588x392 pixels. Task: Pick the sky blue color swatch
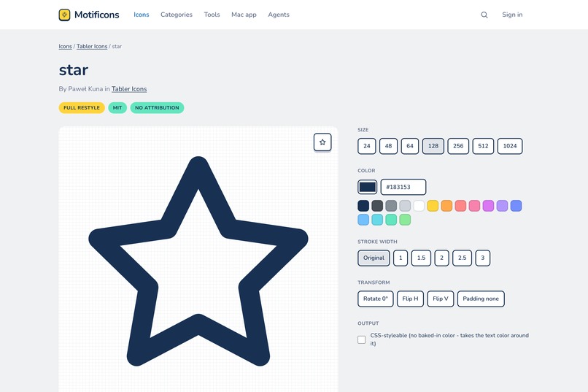coord(363,220)
